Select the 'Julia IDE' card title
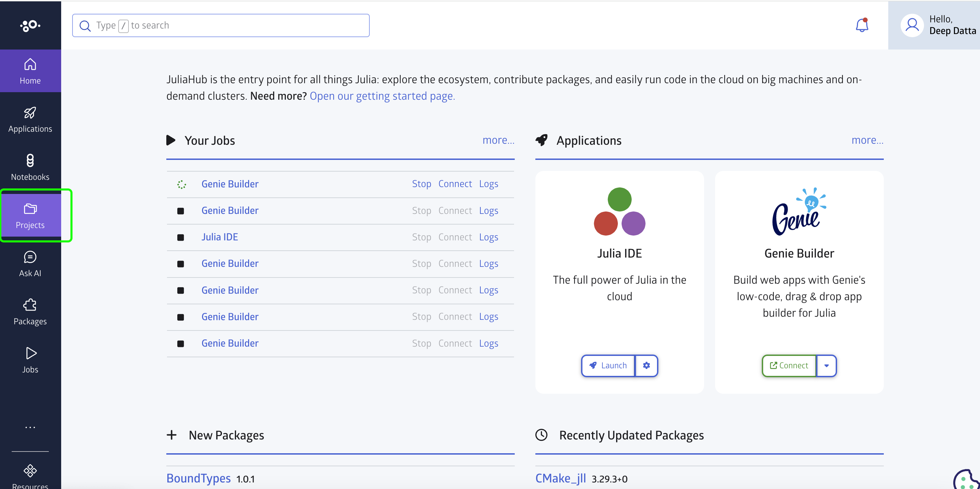Image resolution: width=980 pixels, height=489 pixels. pos(619,253)
